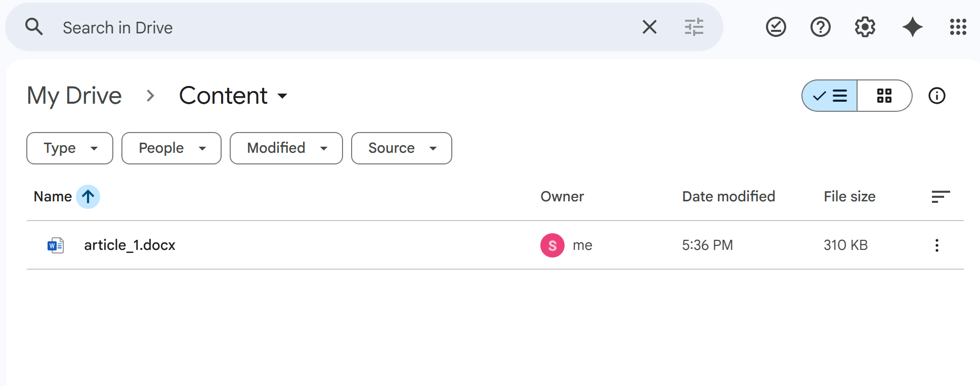
Task: Open the Gemini sparkle icon
Action: click(x=913, y=27)
